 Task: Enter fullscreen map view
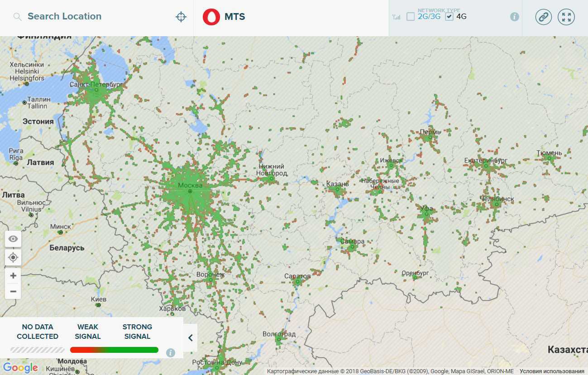click(x=566, y=17)
